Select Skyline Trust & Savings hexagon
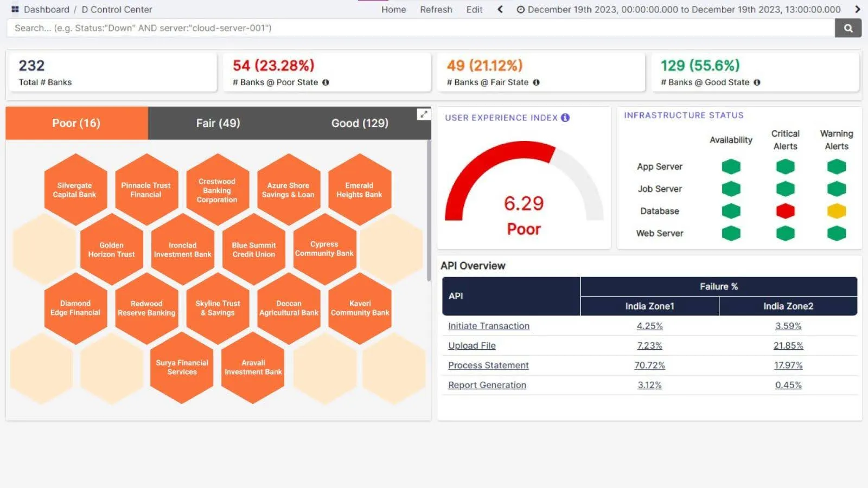The width and height of the screenshot is (868, 488). point(218,308)
